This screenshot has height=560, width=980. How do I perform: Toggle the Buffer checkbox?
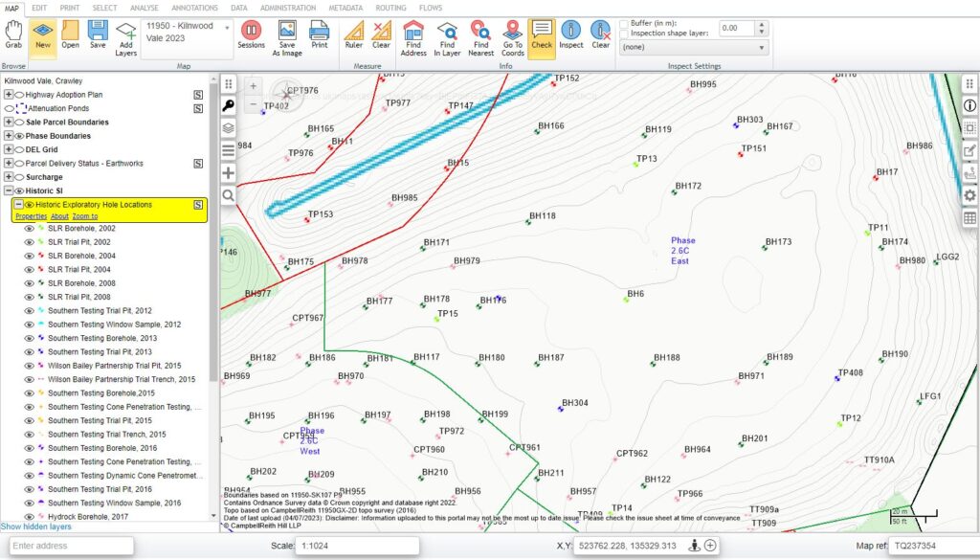coord(624,24)
